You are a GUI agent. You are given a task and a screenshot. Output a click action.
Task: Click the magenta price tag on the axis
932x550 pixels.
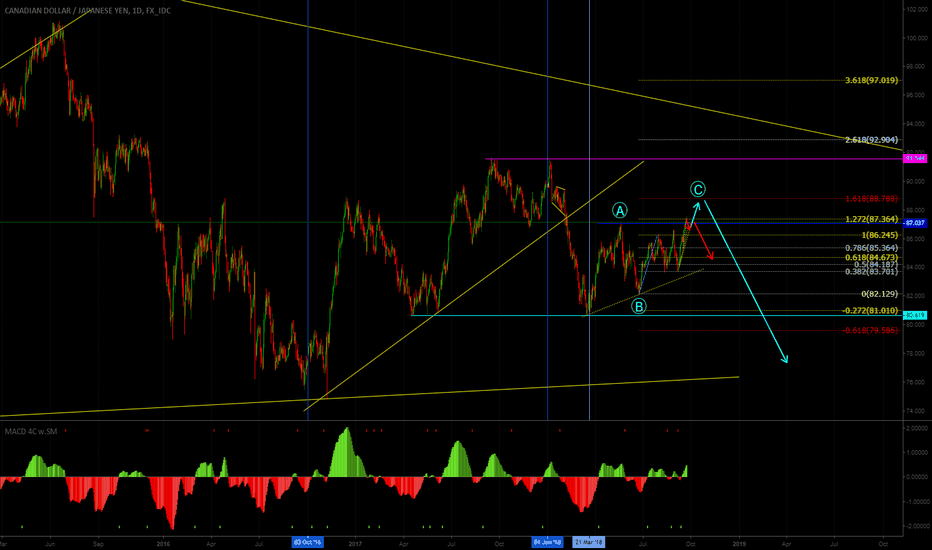[x=915, y=158]
